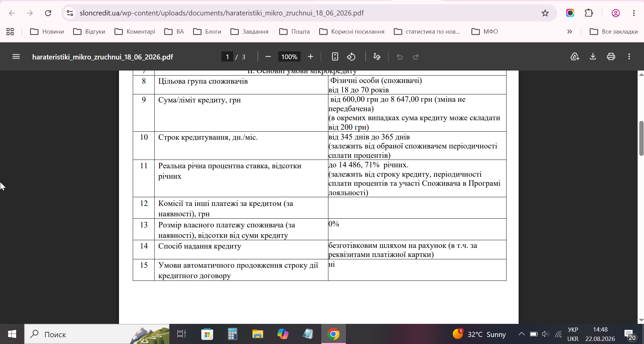
Task: Open the Новини bookmark folder
Action: pyautogui.click(x=47, y=32)
